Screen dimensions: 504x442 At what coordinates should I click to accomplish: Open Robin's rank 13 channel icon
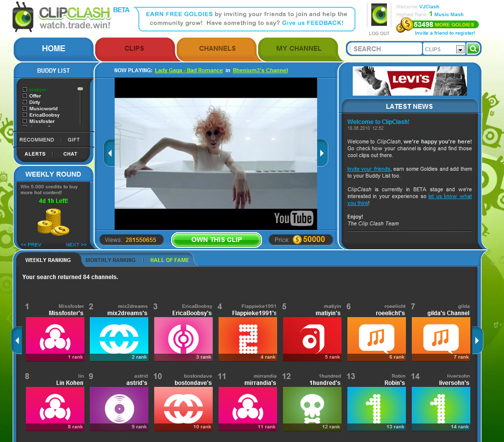376,408
